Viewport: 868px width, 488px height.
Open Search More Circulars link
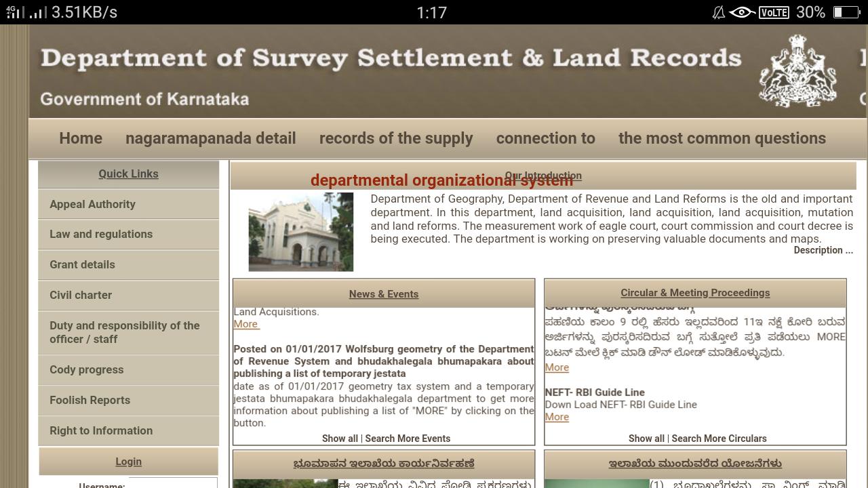tap(719, 439)
